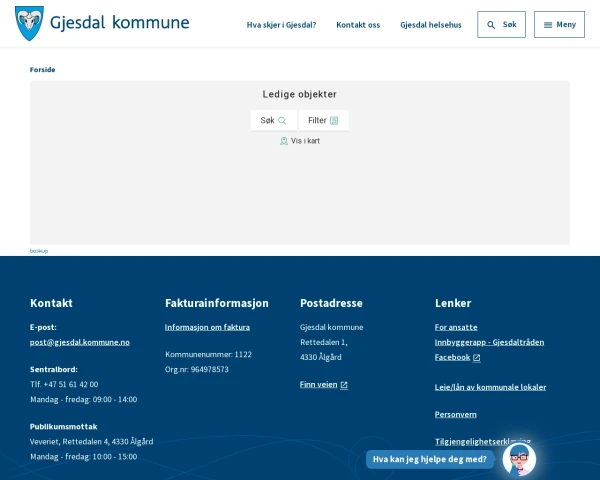Open the chatbot avatar icon
Viewport: 600px width, 480px height.
pyautogui.click(x=519, y=459)
